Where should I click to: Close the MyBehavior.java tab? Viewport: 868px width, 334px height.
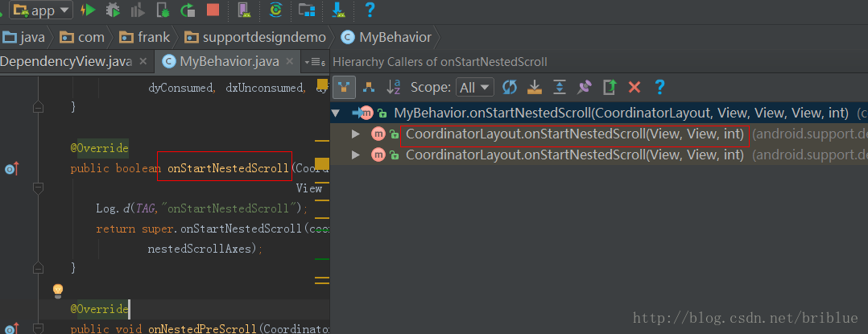tap(290, 61)
